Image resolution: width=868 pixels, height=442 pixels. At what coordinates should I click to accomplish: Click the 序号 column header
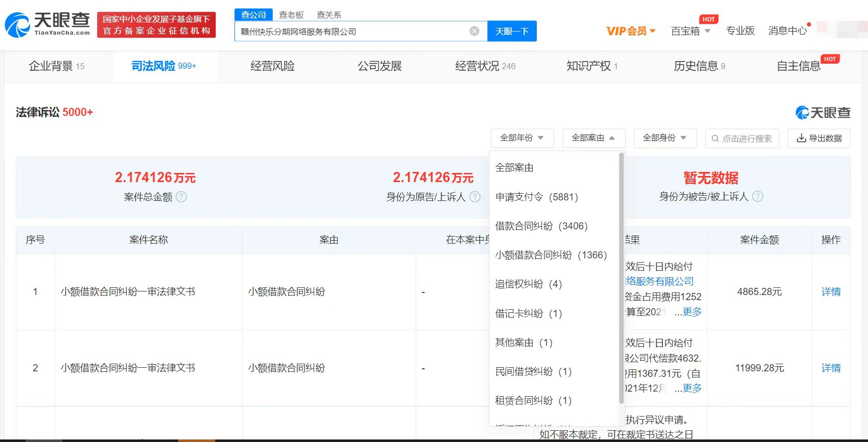point(35,240)
